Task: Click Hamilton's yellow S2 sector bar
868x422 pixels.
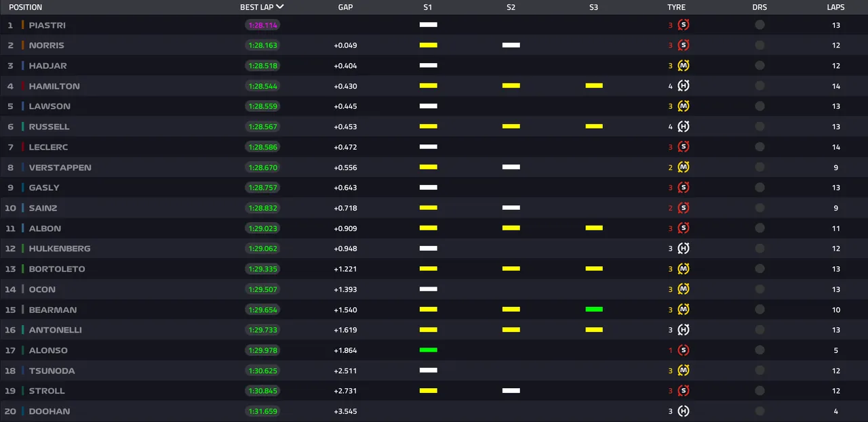Action: tap(511, 86)
